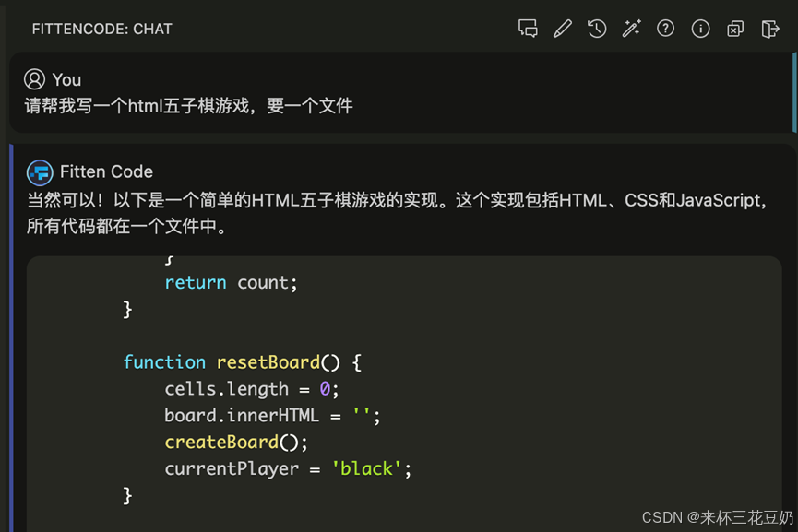
Task: Click the 'return count;' code line
Action: pyautogui.click(x=231, y=283)
